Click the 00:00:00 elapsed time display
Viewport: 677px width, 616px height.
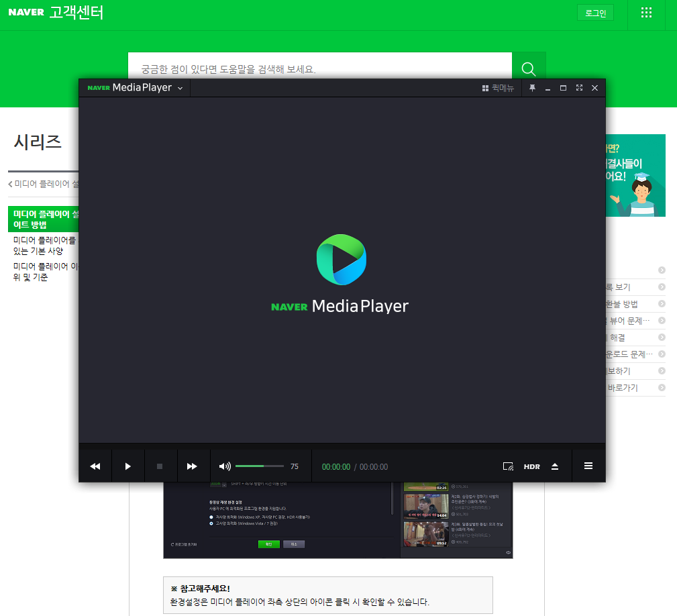click(x=336, y=466)
